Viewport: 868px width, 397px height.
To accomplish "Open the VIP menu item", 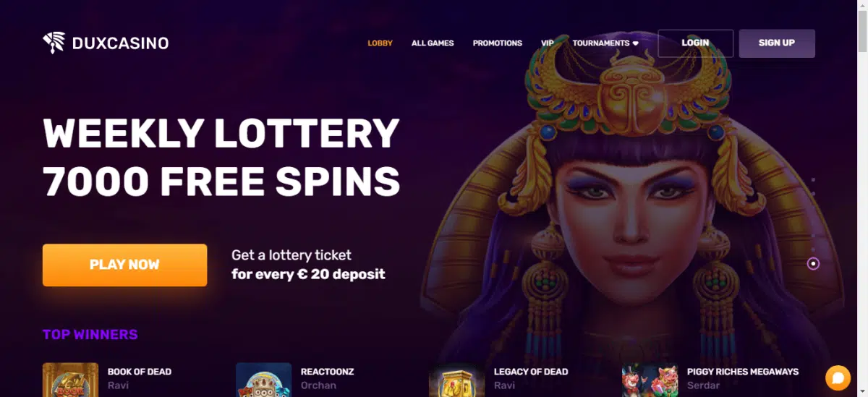I will pyautogui.click(x=548, y=43).
